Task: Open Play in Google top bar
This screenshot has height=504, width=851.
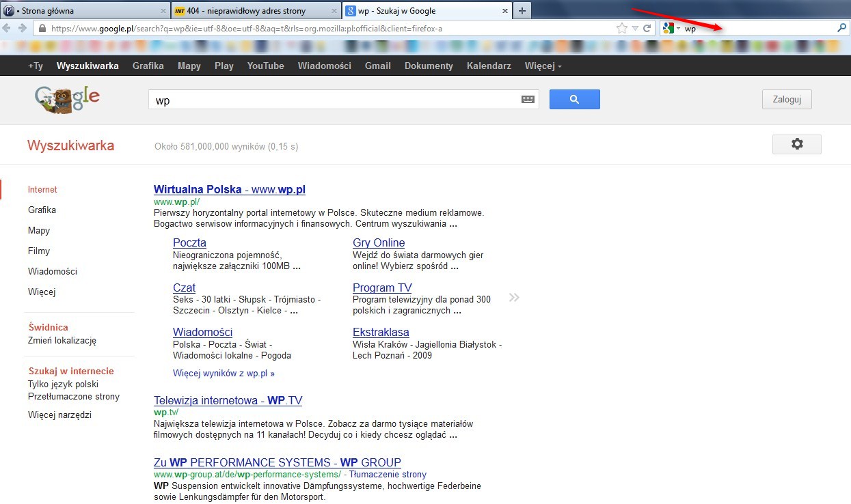Action: point(224,66)
